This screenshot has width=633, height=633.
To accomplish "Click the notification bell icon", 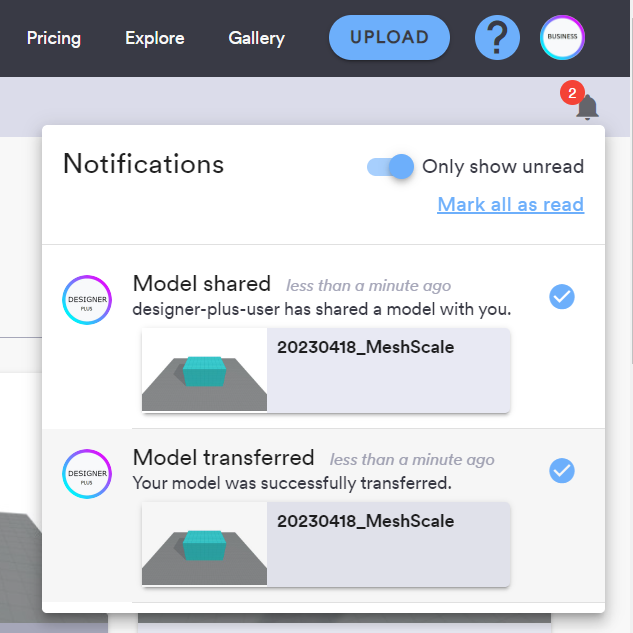I will (587, 108).
